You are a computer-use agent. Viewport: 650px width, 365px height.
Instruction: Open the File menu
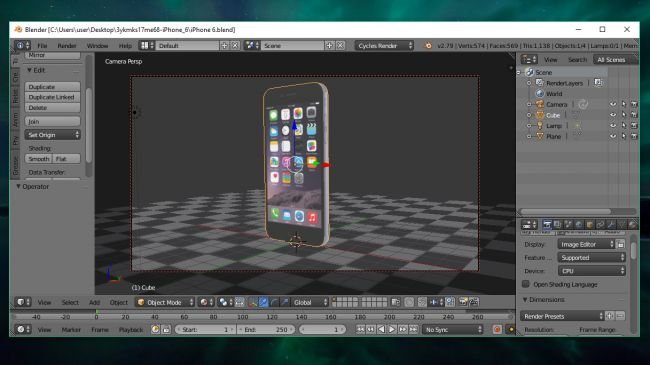pyautogui.click(x=42, y=46)
